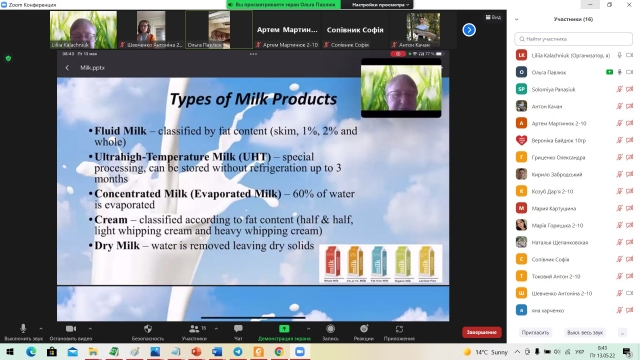Toggle Lilia Kalachniuk's microphone in participant list

tap(619, 55)
